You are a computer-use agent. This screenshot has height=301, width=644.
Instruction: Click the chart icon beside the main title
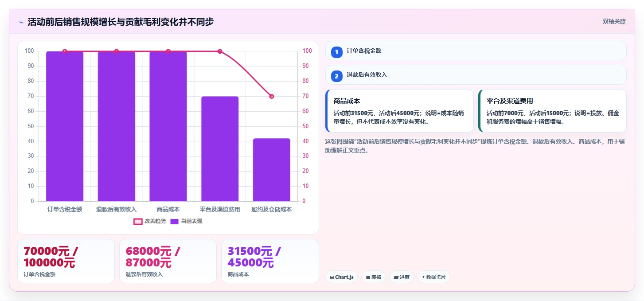tap(21, 22)
